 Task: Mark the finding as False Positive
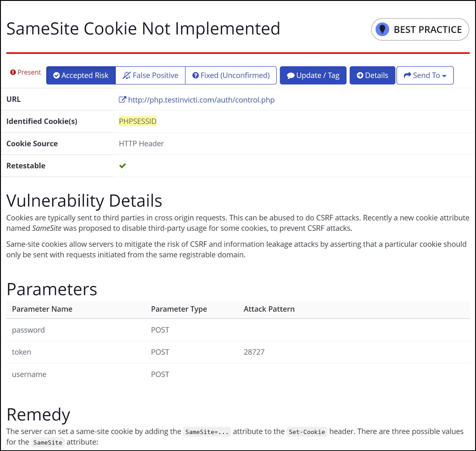[x=150, y=75]
